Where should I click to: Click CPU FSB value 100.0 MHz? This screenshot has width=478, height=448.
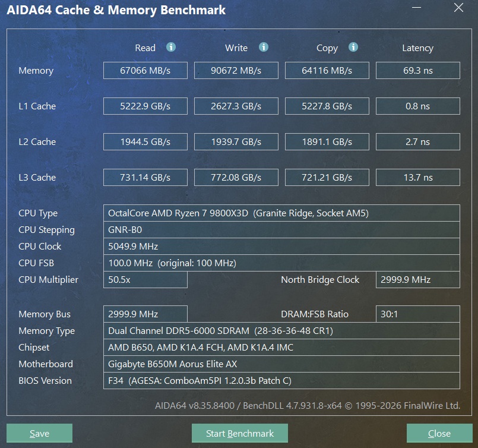tap(281, 263)
